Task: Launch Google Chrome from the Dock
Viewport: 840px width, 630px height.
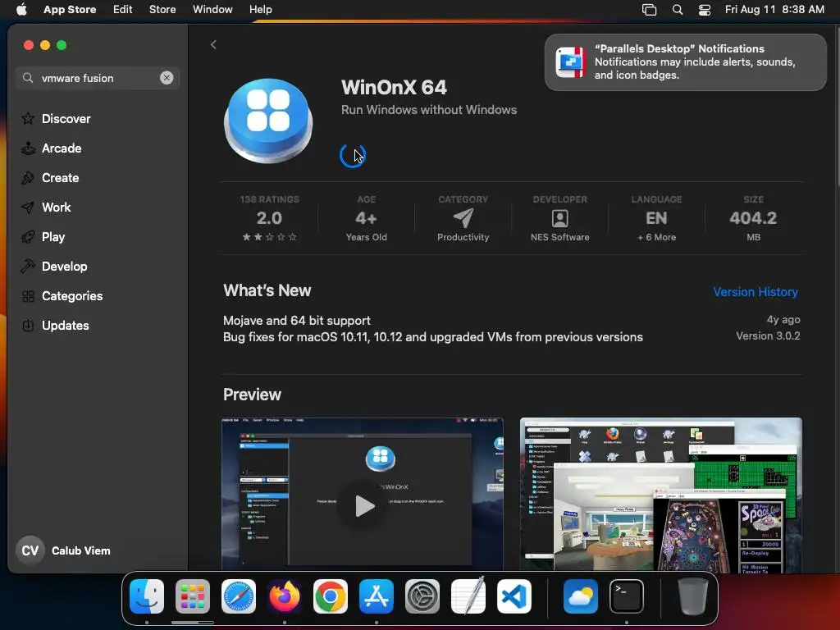Action: pyautogui.click(x=330, y=596)
